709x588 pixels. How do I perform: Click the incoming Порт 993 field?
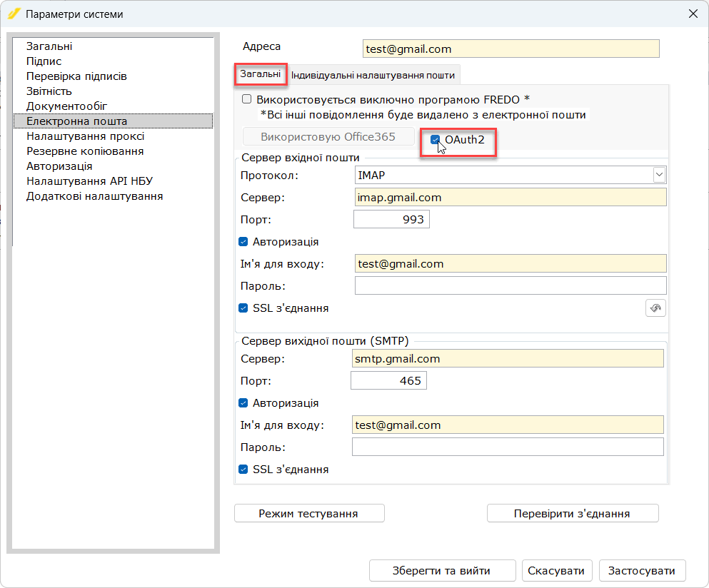[x=391, y=219]
